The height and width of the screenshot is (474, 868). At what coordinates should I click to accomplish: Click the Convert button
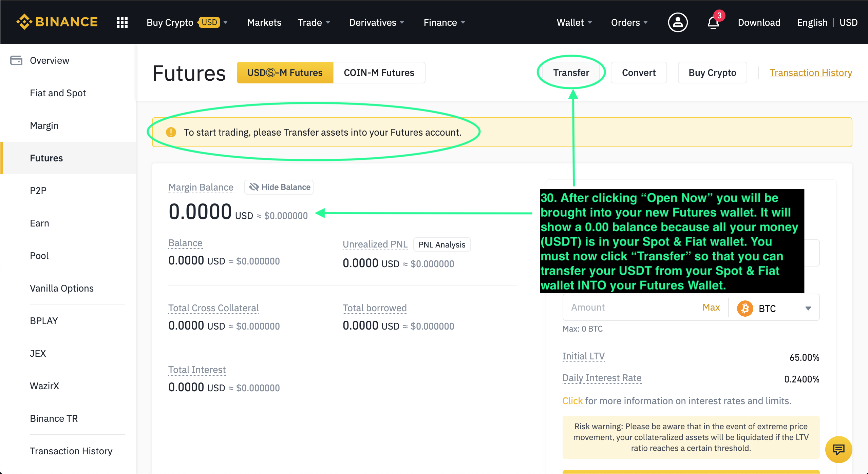(x=639, y=73)
